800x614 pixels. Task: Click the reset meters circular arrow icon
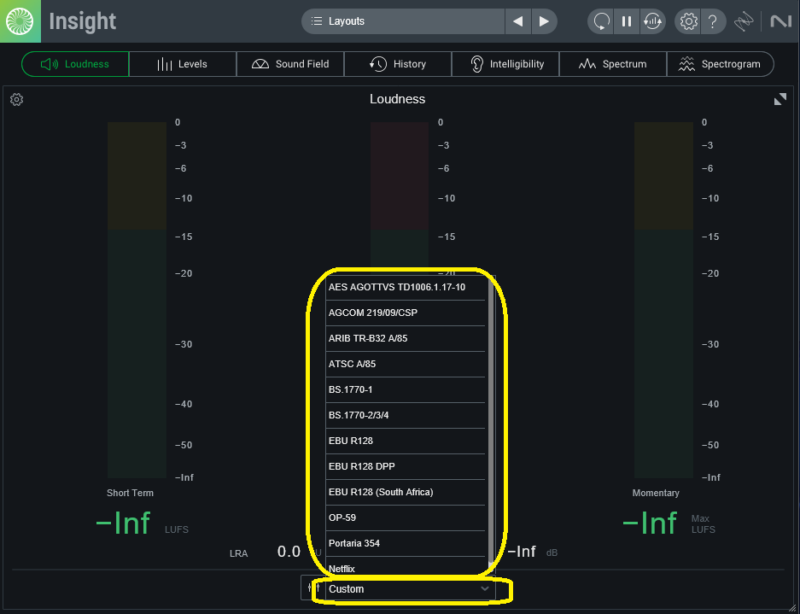pos(601,21)
